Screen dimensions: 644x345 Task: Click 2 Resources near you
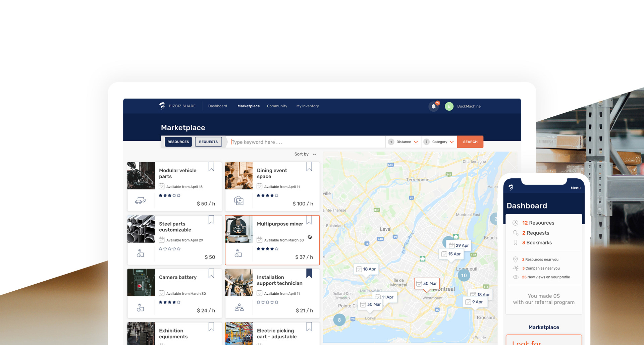point(540,260)
